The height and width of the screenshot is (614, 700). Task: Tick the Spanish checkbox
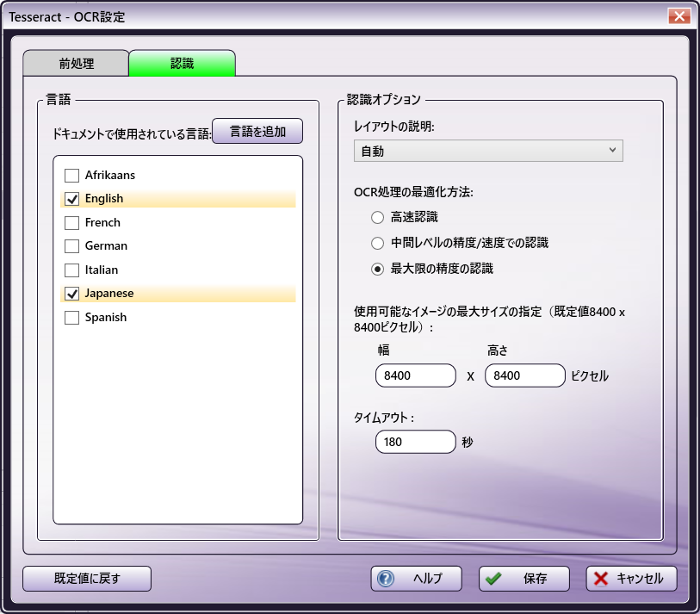71,318
